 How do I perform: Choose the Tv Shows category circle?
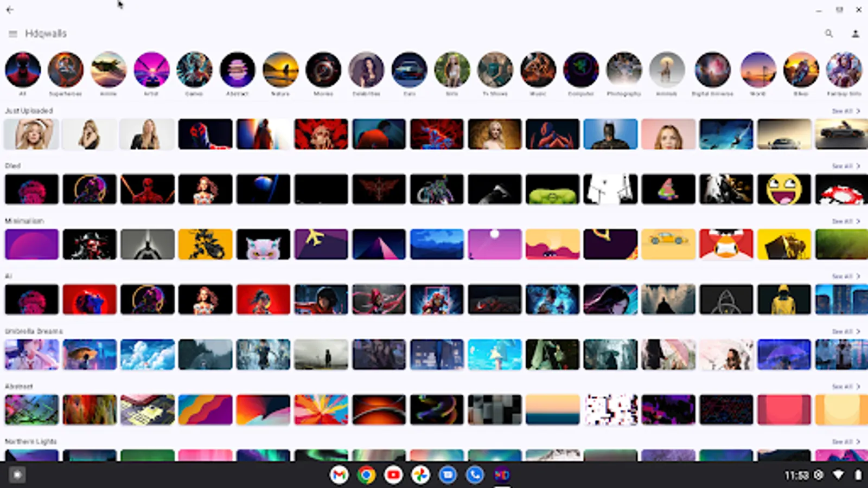coord(495,69)
